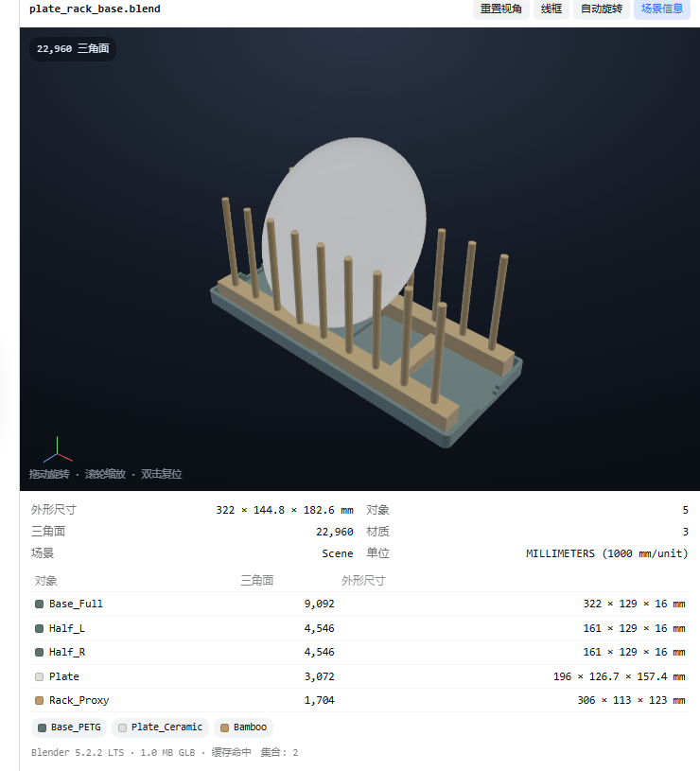Click the Plate_Ceramic material chip
Image resolution: width=700 pixels, height=771 pixels.
point(160,727)
